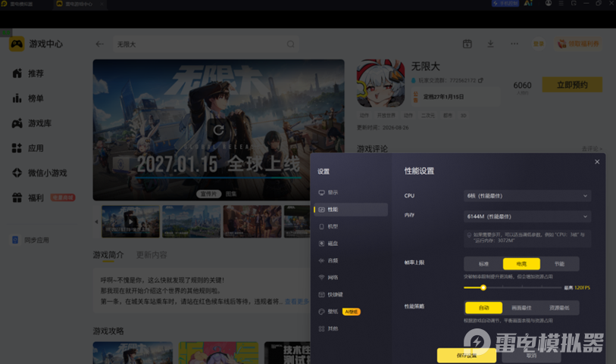Open the third screenshot thumbnail

coord(252,222)
